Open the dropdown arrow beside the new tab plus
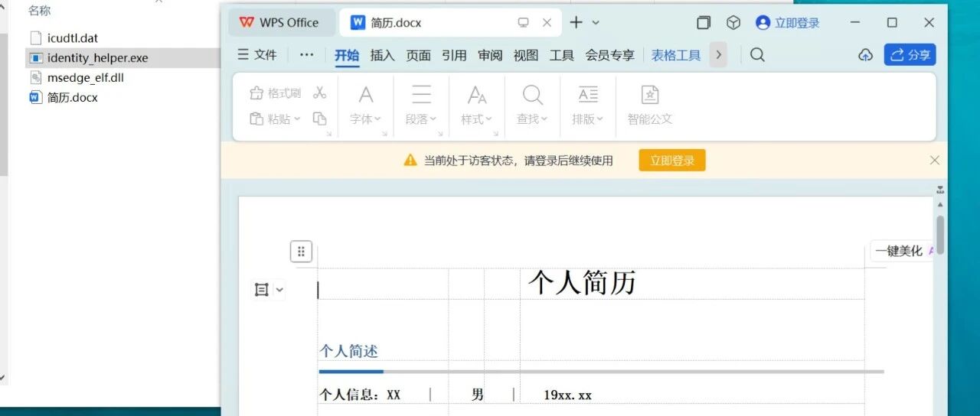The height and width of the screenshot is (416, 980). click(596, 23)
